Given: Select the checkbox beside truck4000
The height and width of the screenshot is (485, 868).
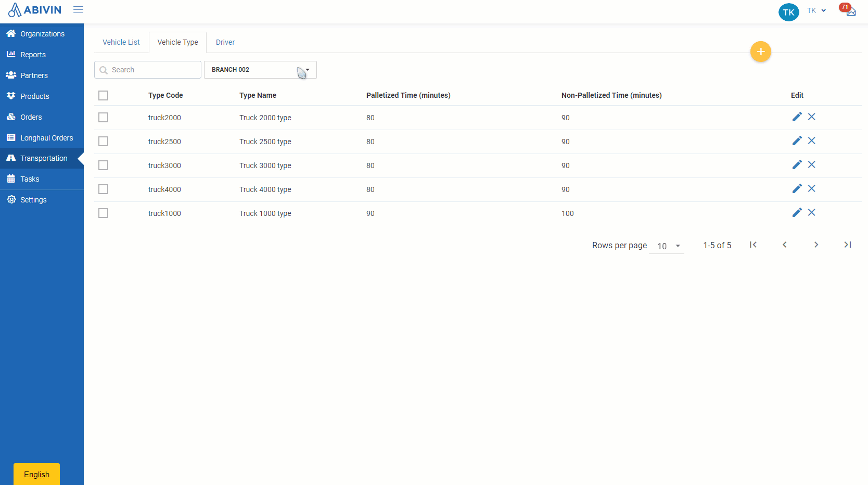Looking at the screenshot, I should 103,189.
